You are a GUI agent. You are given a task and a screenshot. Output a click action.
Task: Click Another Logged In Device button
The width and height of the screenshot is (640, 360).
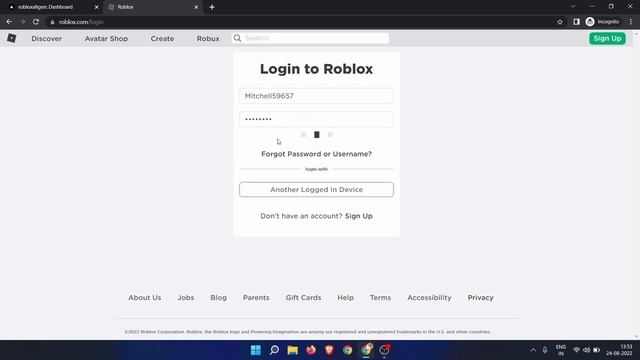pyautogui.click(x=316, y=189)
